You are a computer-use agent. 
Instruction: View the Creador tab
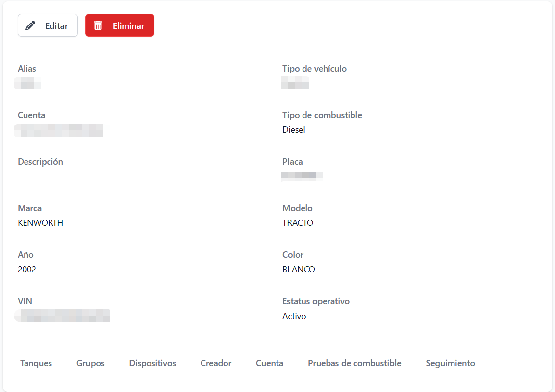coord(216,363)
